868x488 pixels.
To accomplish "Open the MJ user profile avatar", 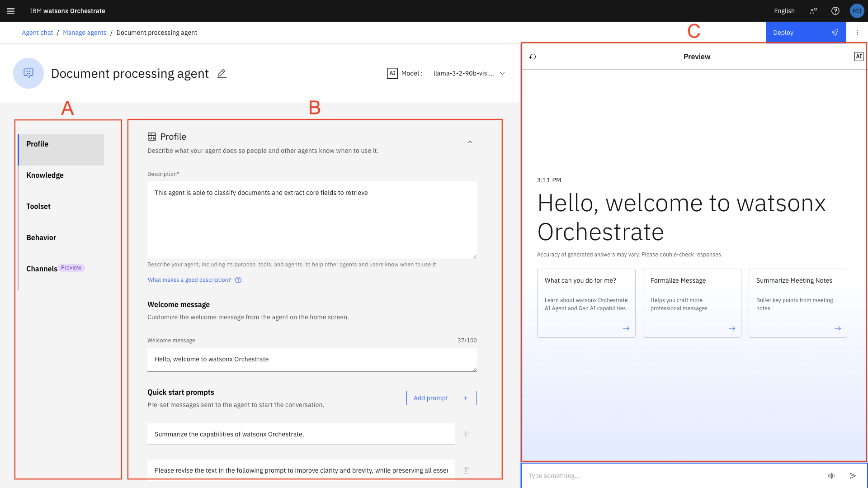I will click(x=857, y=11).
